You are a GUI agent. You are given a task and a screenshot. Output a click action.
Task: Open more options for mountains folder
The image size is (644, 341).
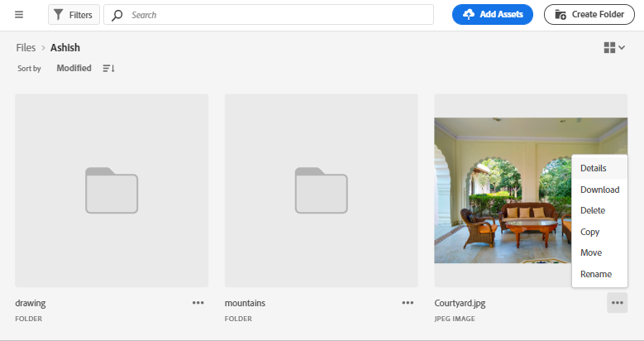coord(408,303)
